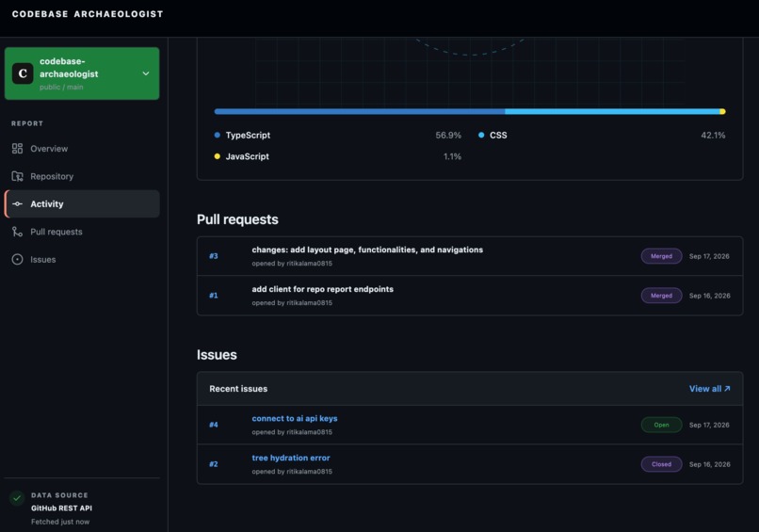The height and width of the screenshot is (532, 759).
Task: Open View all issues link
Action: click(710, 389)
